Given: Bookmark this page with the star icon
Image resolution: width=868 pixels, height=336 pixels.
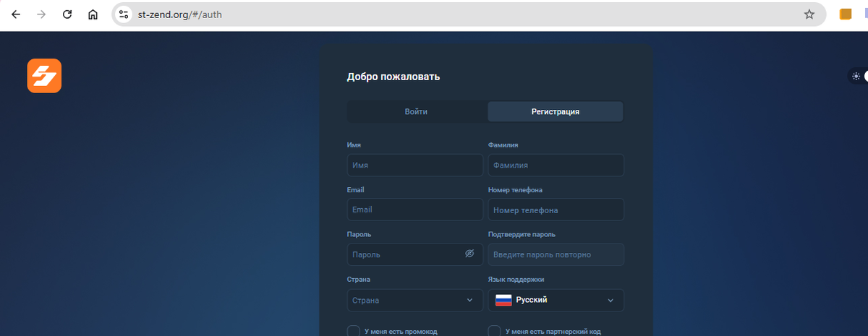Looking at the screenshot, I should click(x=809, y=14).
